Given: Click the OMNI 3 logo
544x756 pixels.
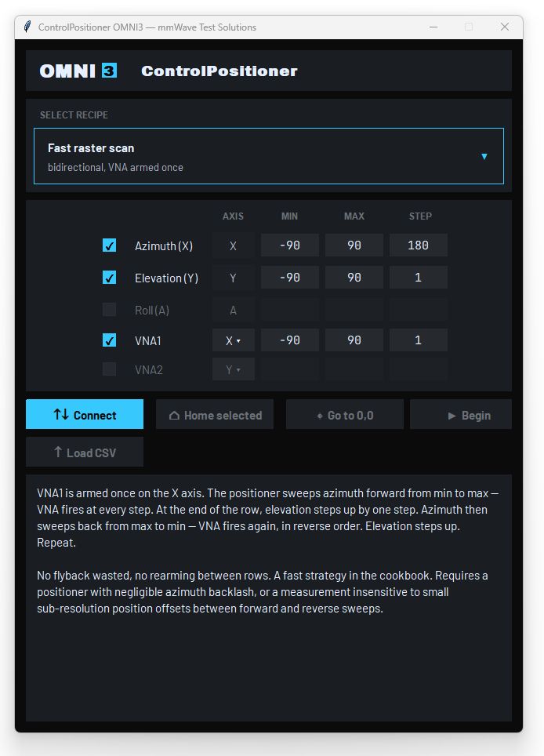Looking at the screenshot, I should [x=78, y=71].
